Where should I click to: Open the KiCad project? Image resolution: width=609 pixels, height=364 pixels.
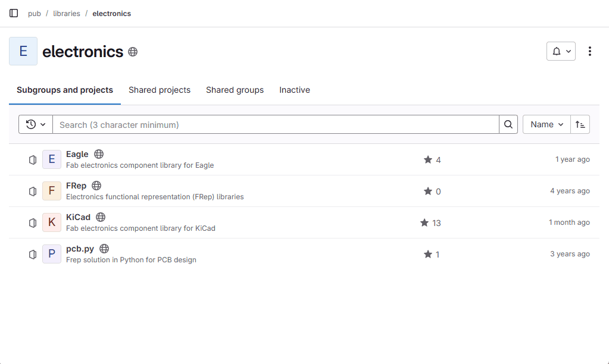point(78,217)
